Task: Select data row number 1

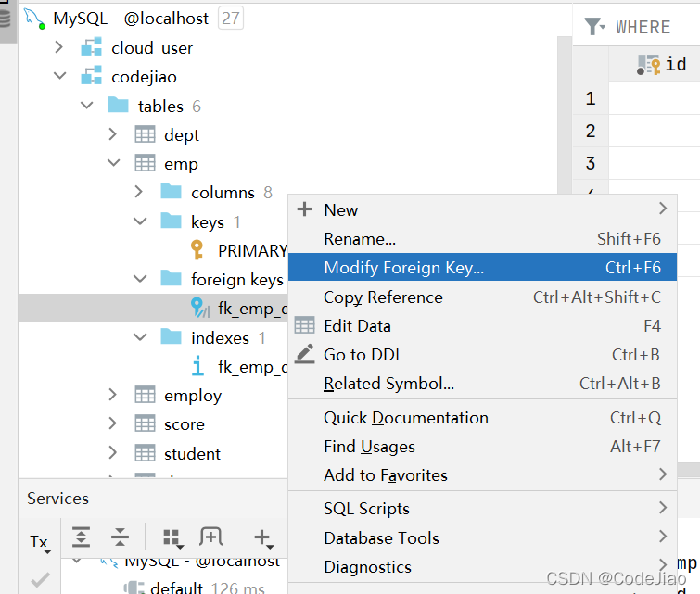Action: pos(591,98)
